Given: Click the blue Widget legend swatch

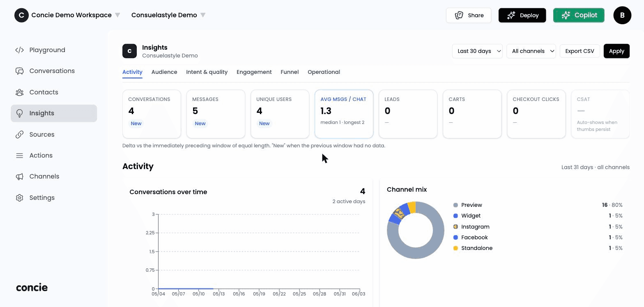Looking at the screenshot, I should pos(455,216).
